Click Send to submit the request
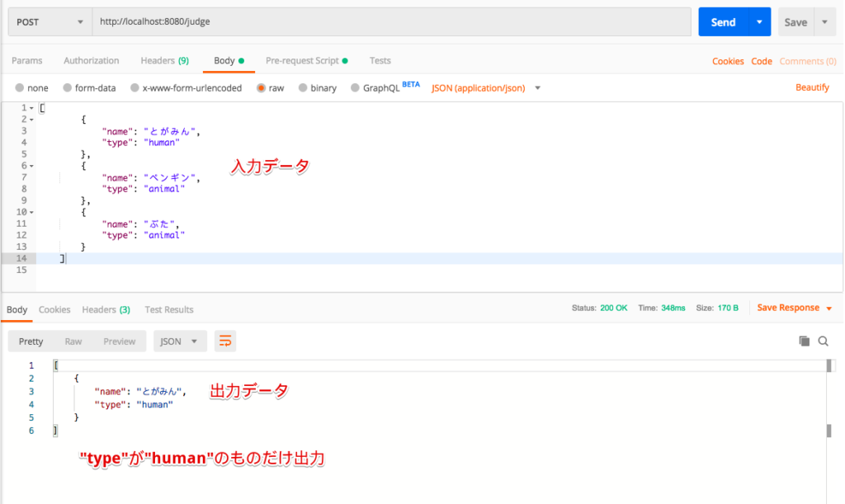845x504 pixels. [725, 21]
